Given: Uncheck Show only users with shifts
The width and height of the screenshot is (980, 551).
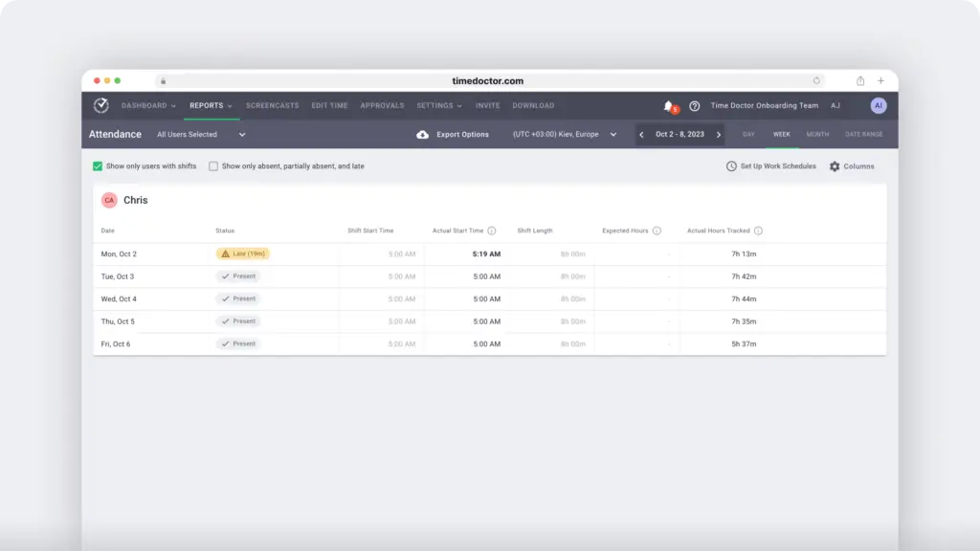Looking at the screenshot, I should 97,165.
